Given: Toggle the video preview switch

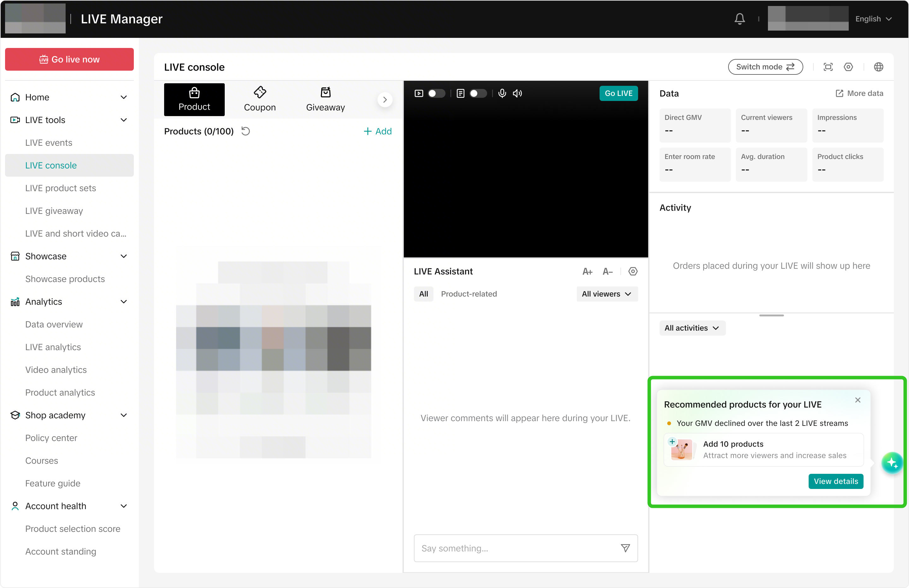Looking at the screenshot, I should coord(436,93).
